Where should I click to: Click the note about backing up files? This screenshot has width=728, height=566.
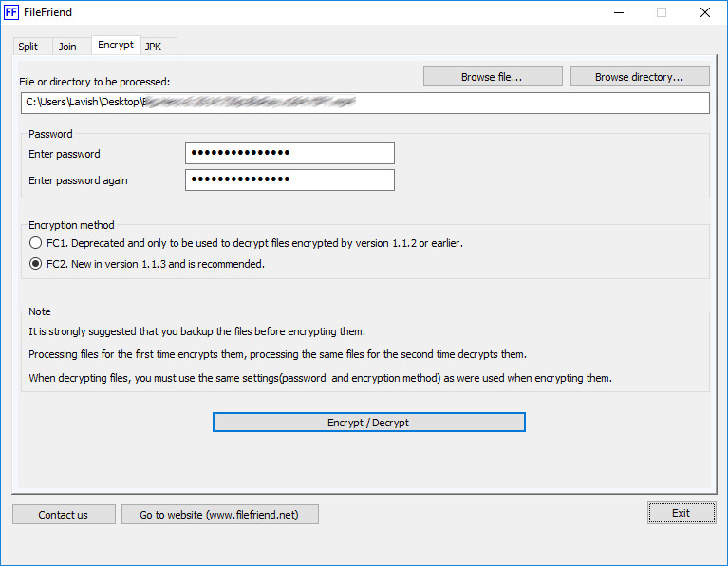[x=196, y=331]
